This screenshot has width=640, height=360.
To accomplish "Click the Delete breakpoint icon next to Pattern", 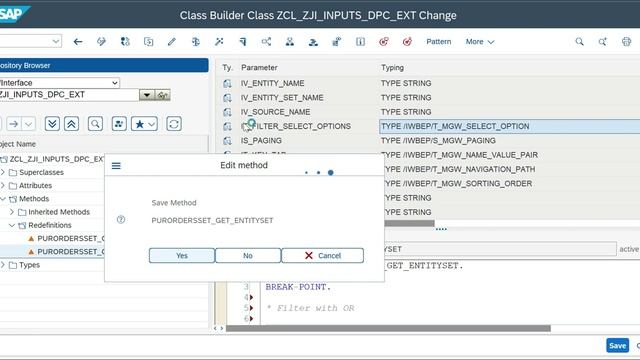I will pyautogui.click(x=407, y=42).
